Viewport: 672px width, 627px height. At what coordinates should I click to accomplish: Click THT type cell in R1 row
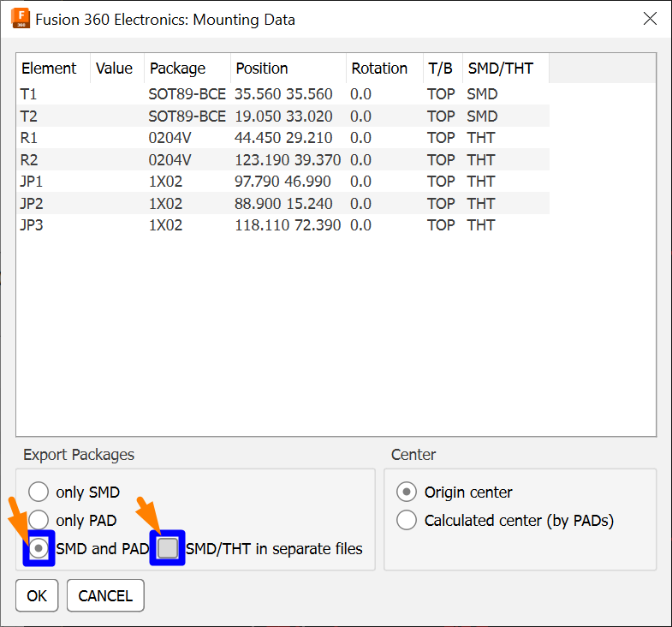(481, 138)
